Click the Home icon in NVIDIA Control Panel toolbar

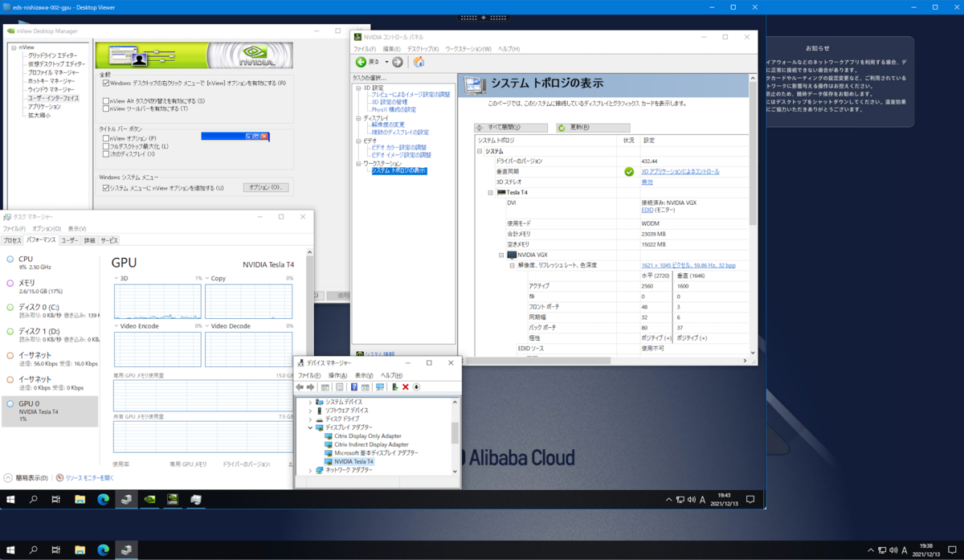tap(419, 61)
